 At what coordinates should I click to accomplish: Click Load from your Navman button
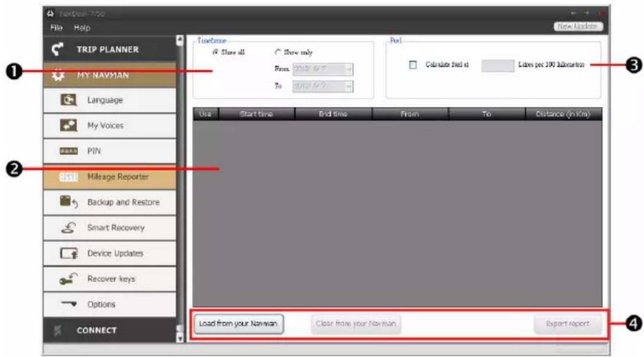[238, 324]
